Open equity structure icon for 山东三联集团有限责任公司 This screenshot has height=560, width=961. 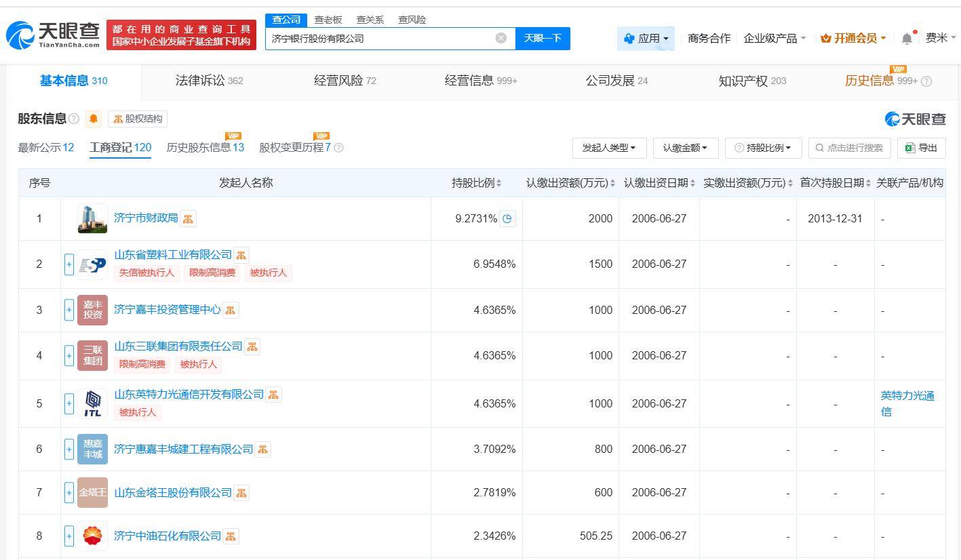point(252,346)
